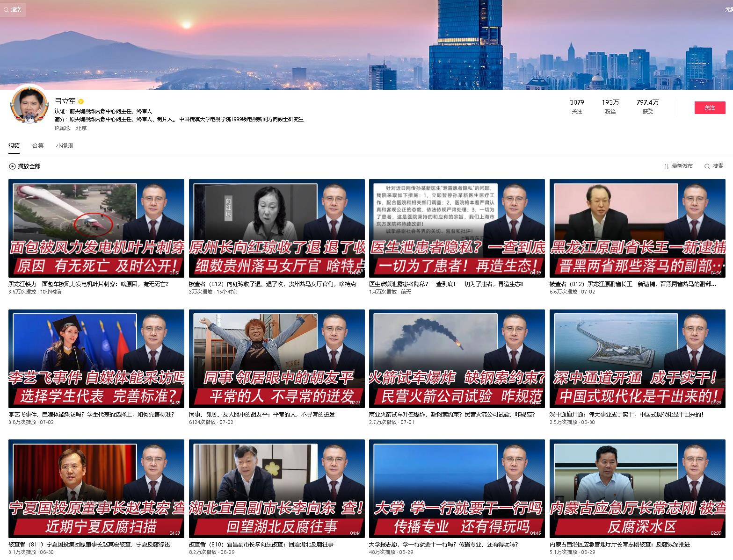Open the wind turbine blade video thumbnail
The image size is (733, 560).
(x=96, y=228)
